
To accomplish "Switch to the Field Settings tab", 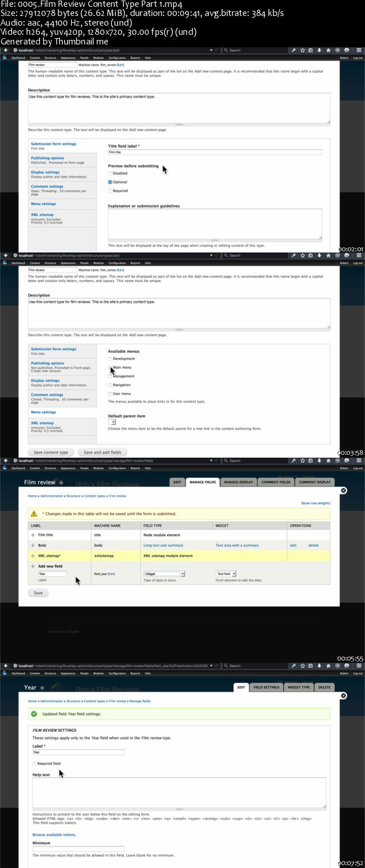I will point(266,687).
